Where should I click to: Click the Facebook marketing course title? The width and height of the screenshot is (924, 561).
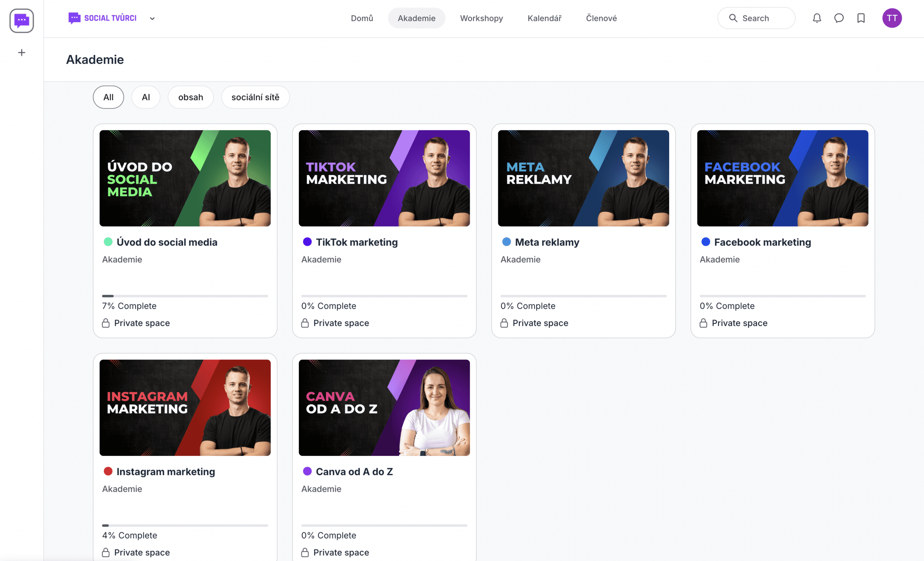762,242
